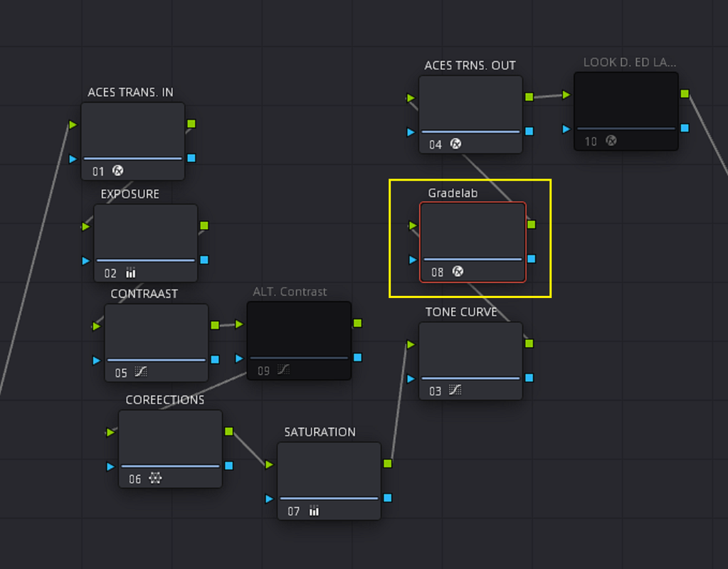Click the FX icon on node 04

click(456, 144)
